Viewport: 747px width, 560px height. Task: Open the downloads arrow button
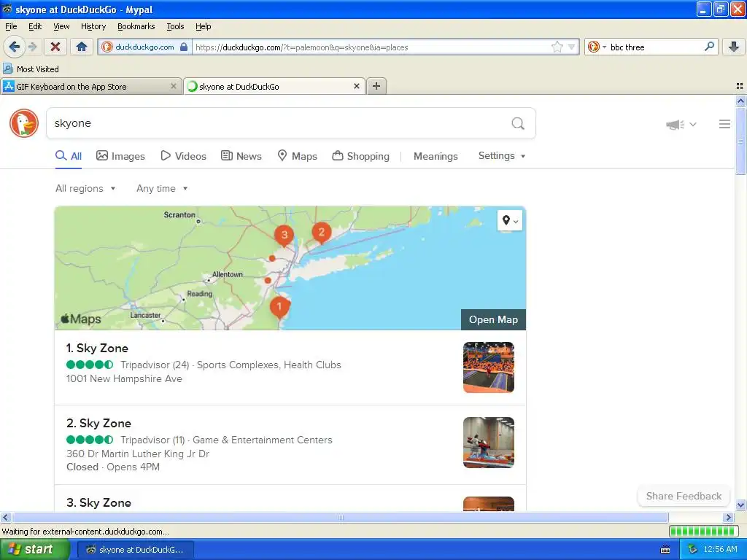pos(734,47)
